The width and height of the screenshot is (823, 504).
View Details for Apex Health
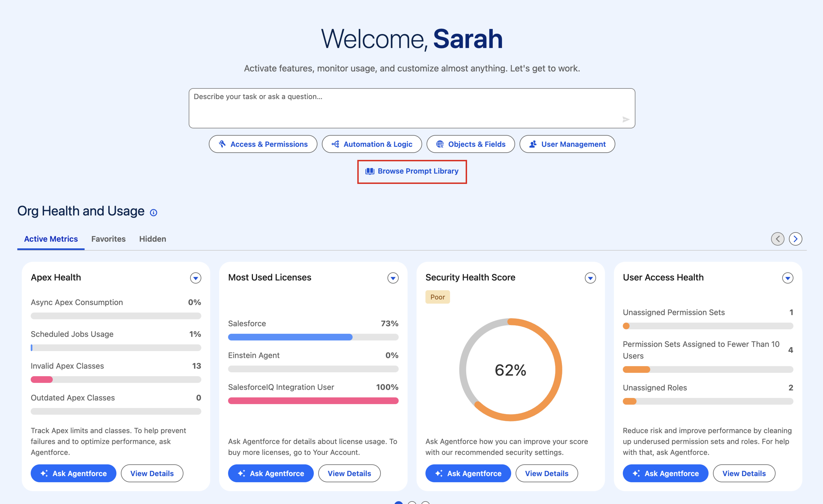click(x=152, y=473)
